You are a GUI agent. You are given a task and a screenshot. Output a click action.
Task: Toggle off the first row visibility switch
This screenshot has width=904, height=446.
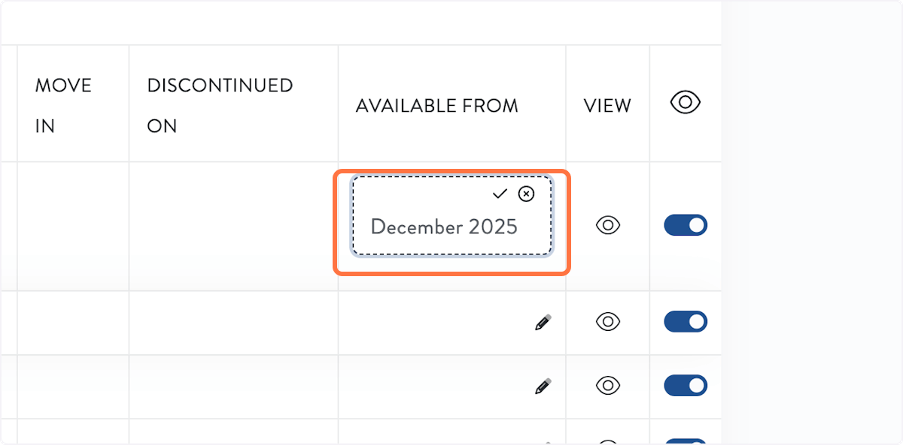pos(685,225)
